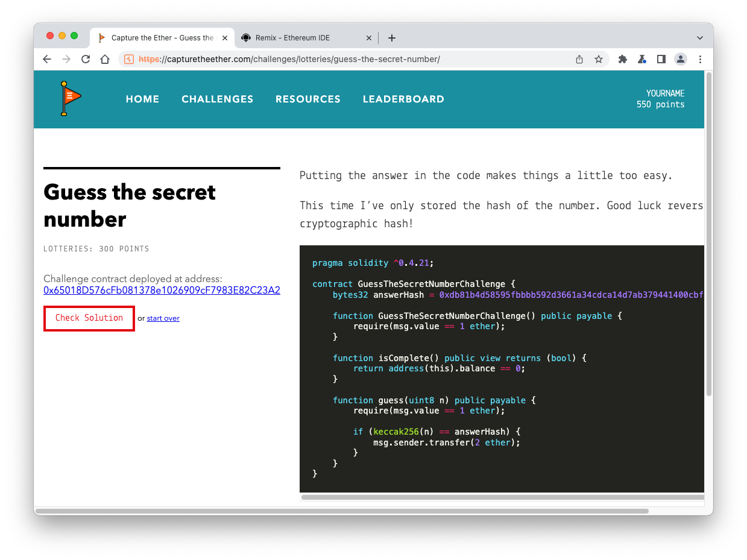Click the code block horizontal scrollbar
Screen dimensions: 747x560
(x=502, y=497)
